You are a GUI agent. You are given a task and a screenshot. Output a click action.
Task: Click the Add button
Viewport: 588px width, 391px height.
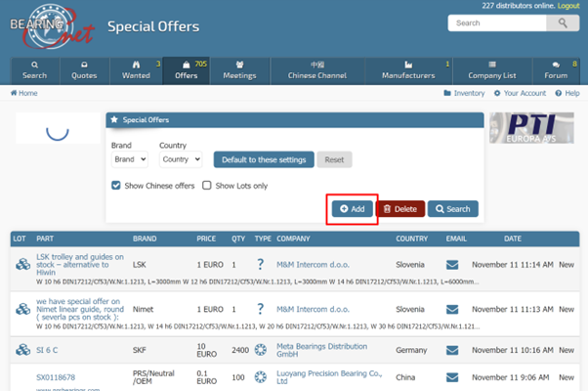point(353,209)
